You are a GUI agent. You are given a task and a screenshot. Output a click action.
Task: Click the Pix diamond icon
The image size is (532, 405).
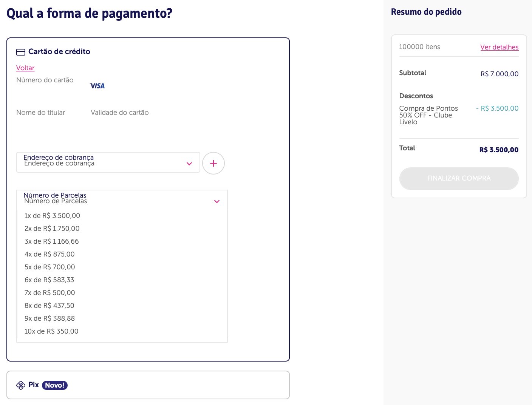click(20, 385)
